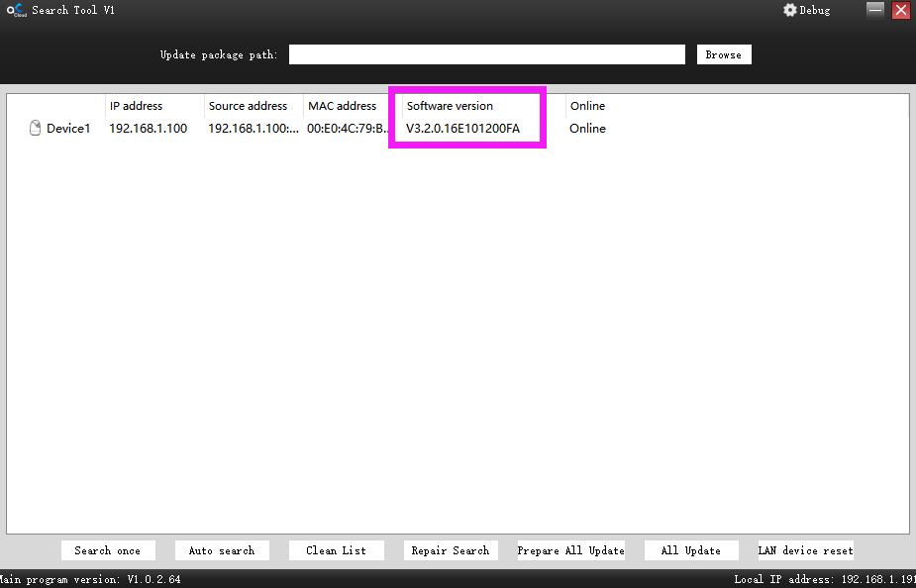Click version value V3.2.0.16E101200FA

462,129
